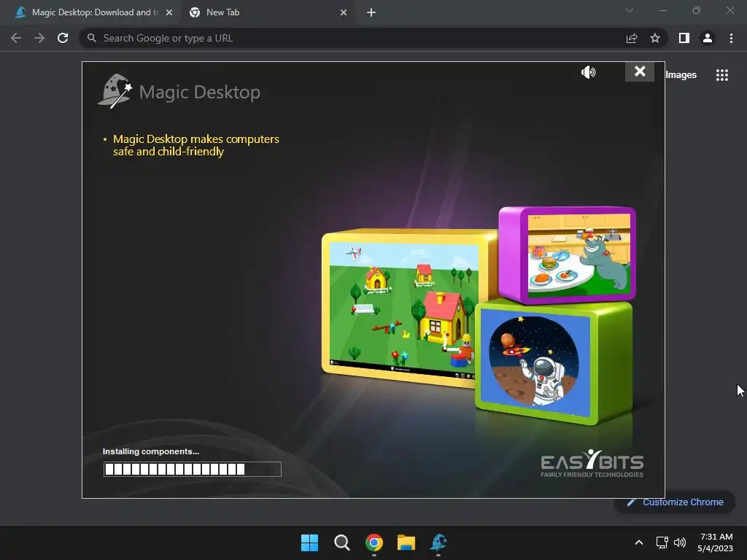
Task: Toggle the Chrome side panel
Action: 684,38
